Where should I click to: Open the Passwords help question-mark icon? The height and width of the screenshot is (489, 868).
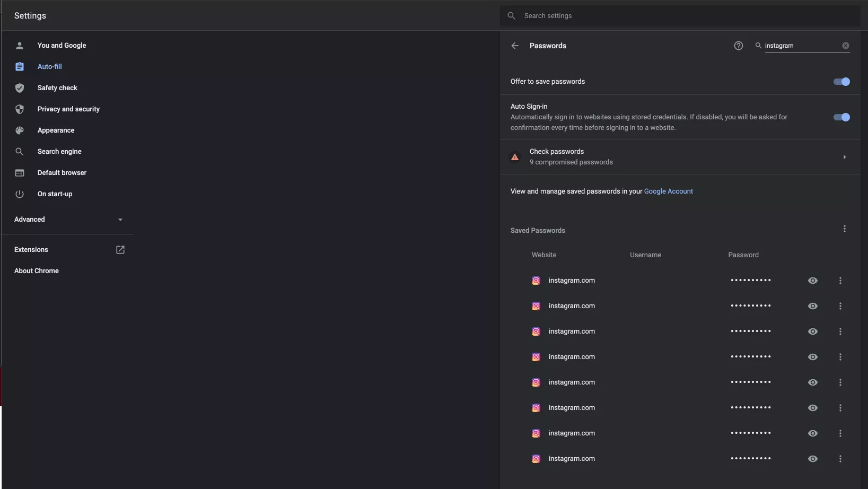point(739,46)
